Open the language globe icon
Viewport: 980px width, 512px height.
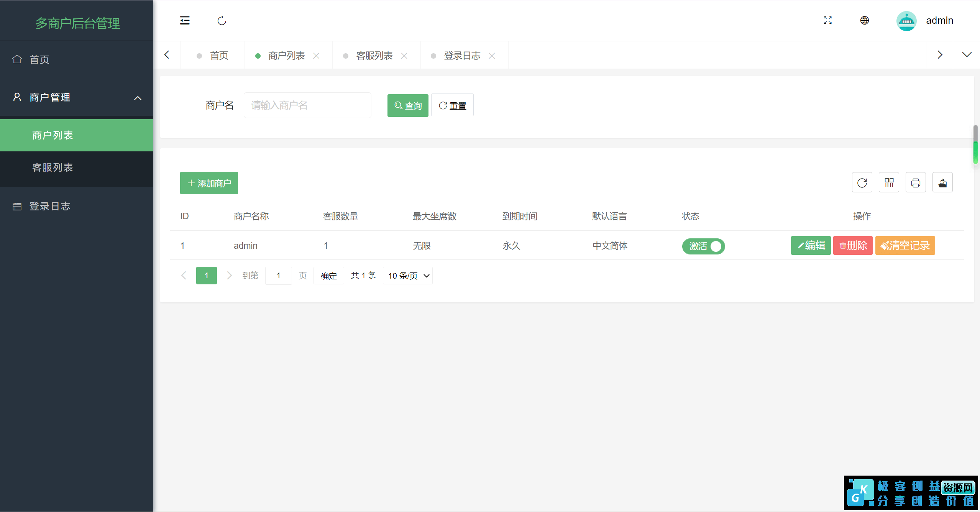[865, 20]
